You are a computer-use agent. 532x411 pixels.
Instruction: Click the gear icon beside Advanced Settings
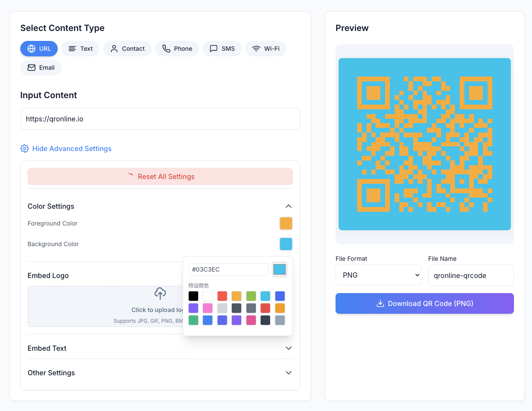pos(25,148)
